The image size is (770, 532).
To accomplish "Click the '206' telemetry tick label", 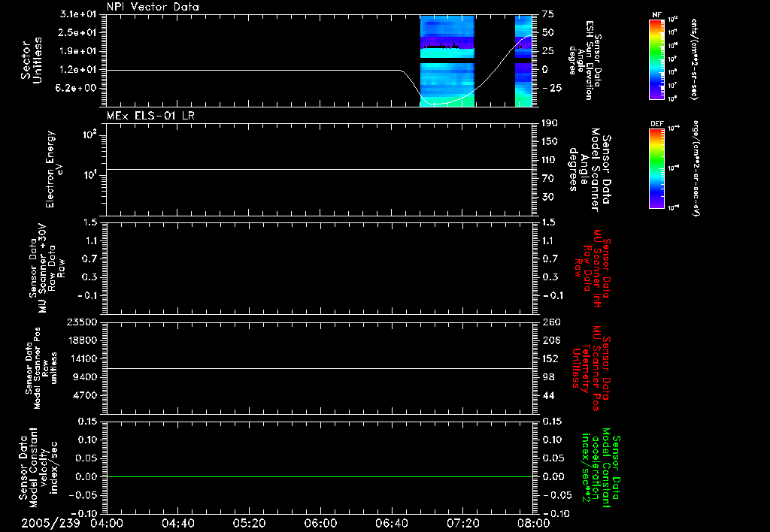I will (551, 340).
